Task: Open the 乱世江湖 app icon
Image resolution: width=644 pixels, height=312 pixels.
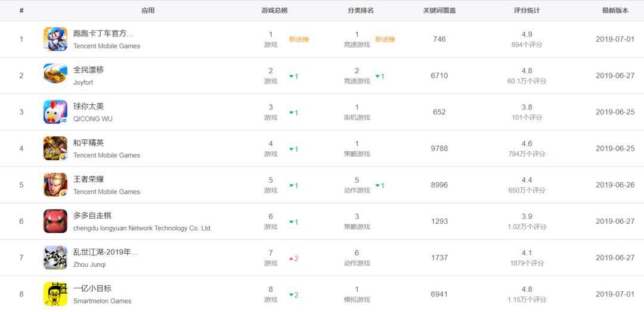Action: (55, 257)
